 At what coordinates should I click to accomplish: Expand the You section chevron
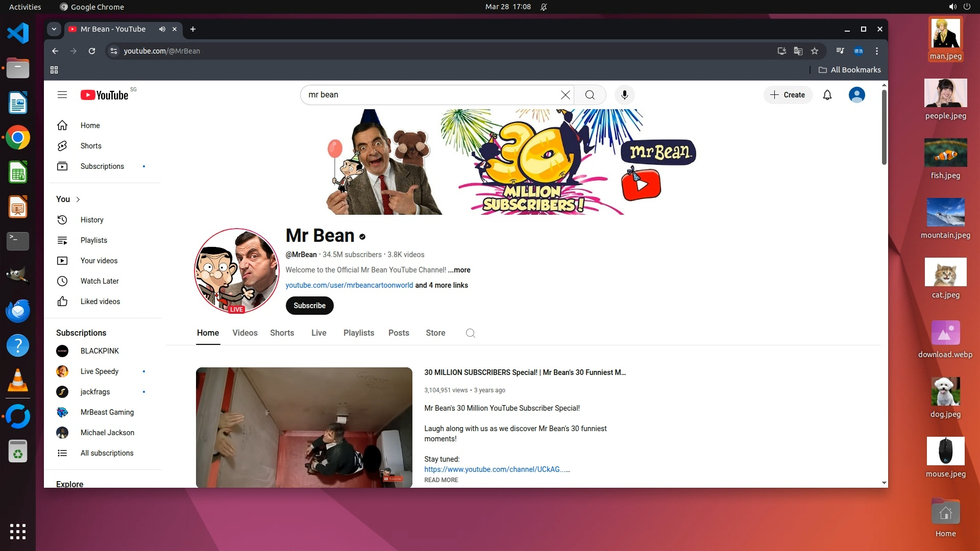78,199
